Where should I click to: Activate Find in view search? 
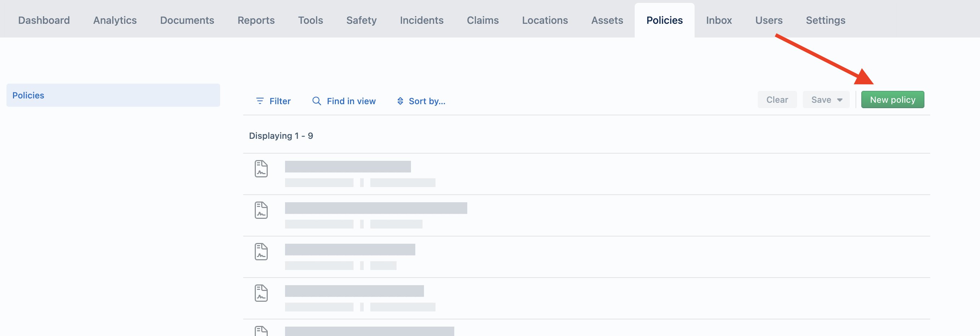tap(344, 101)
